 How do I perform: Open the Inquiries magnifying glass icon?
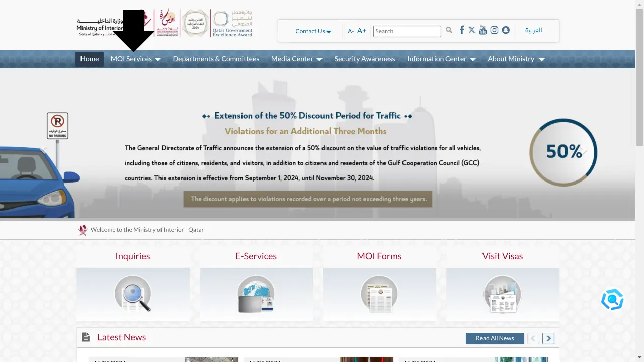[133, 294]
